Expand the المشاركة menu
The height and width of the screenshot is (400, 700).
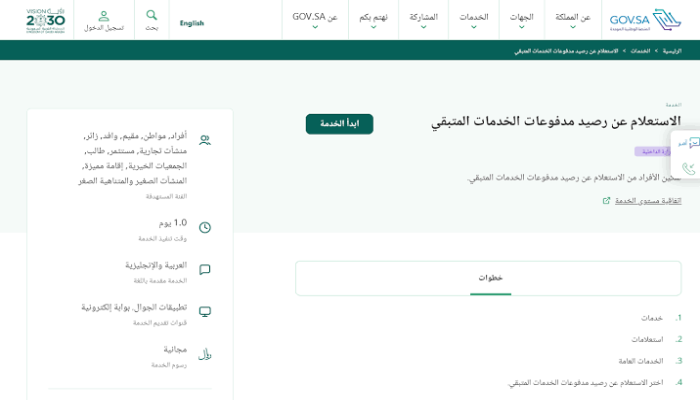423,20
